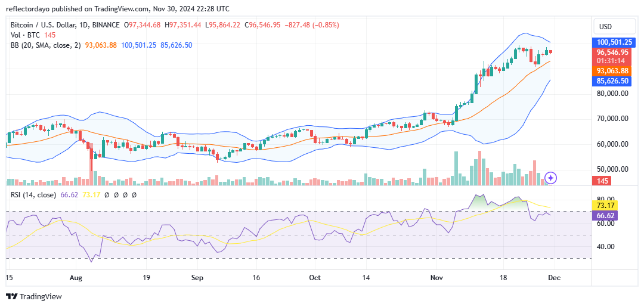Click the 85,626.50 lower band price label
The height and width of the screenshot is (307, 644).
(612, 81)
